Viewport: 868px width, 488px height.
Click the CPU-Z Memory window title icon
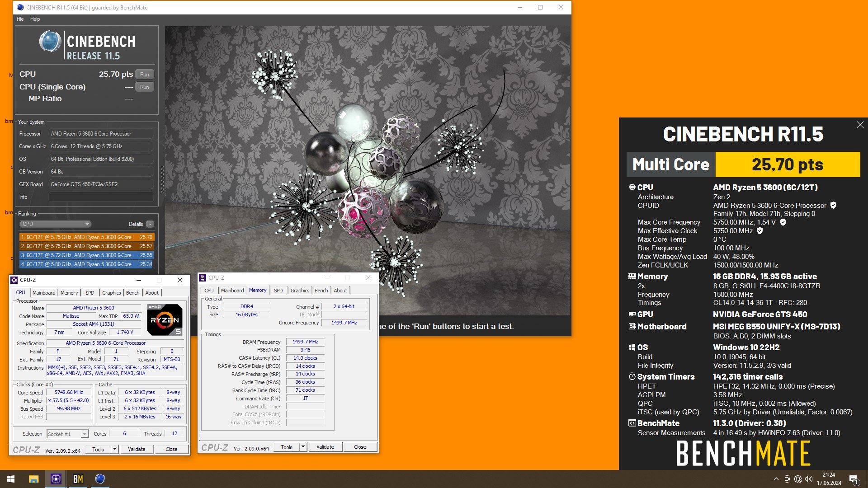click(x=203, y=278)
